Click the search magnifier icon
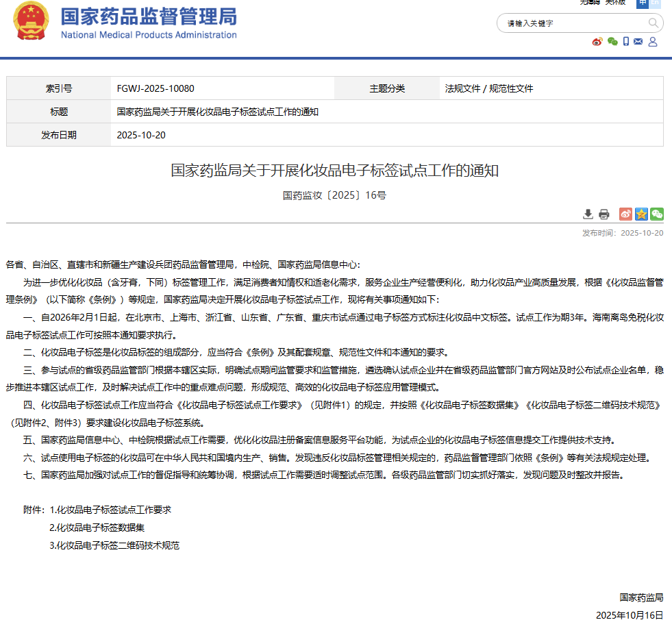The height and width of the screenshot is (620, 672). [x=653, y=23]
